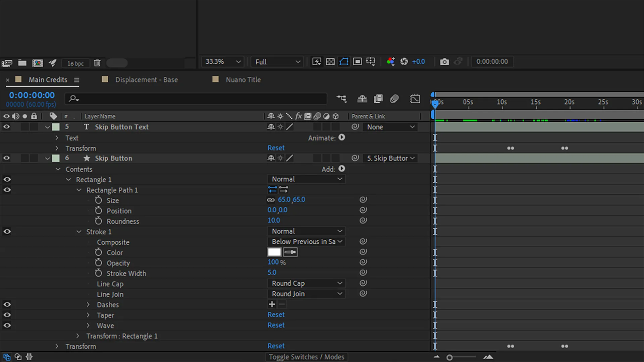Open grid and guide options icon
The width and height of the screenshot is (644, 362).
(371, 61)
